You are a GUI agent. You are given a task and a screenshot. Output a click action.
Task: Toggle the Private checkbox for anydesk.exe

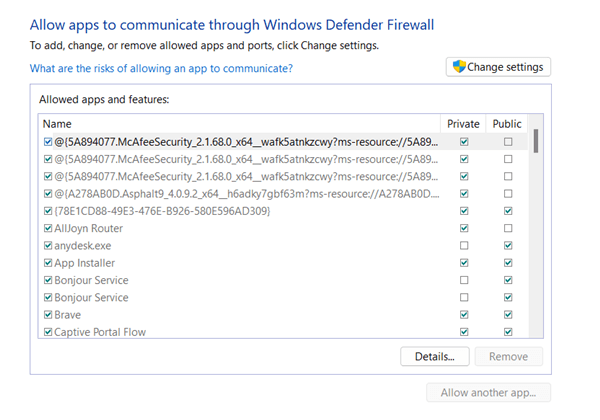tap(463, 246)
